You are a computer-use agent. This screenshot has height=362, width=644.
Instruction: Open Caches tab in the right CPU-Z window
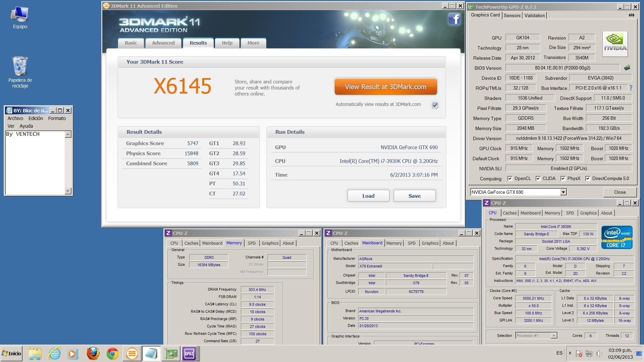[x=509, y=213]
